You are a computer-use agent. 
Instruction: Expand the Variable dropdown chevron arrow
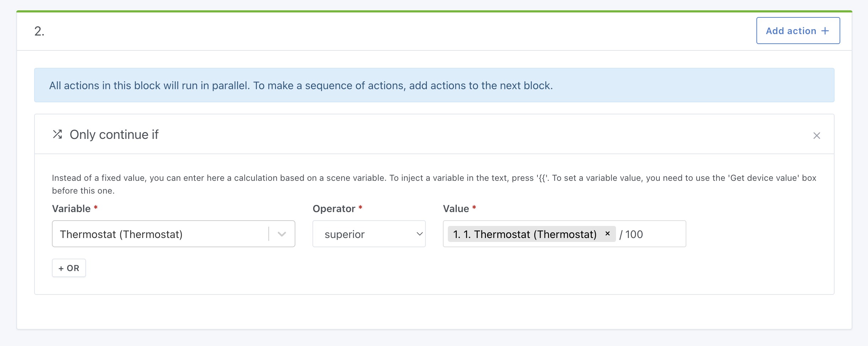click(x=282, y=234)
